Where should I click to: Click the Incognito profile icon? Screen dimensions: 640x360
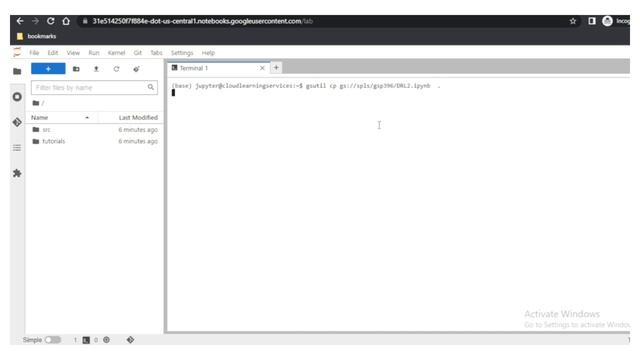coord(607,21)
